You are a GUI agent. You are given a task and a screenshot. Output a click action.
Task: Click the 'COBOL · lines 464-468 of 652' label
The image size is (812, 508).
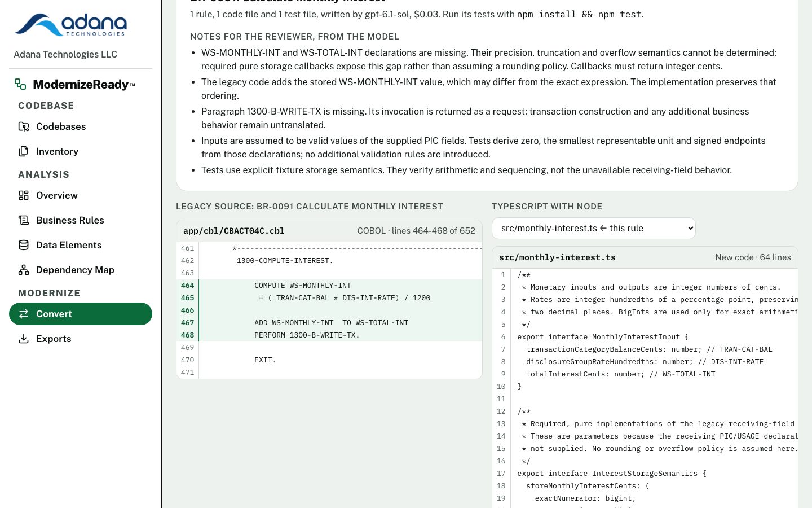pos(416,231)
